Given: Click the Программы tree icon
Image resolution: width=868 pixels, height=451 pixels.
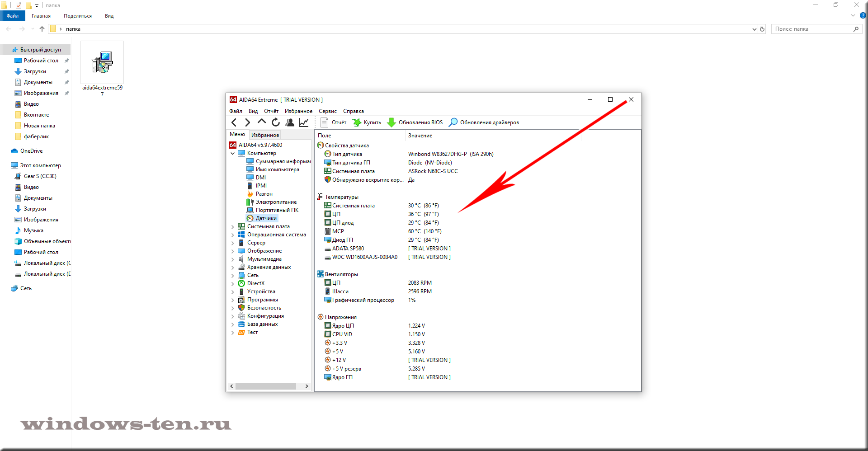Looking at the screenshot, I should 241,300.
